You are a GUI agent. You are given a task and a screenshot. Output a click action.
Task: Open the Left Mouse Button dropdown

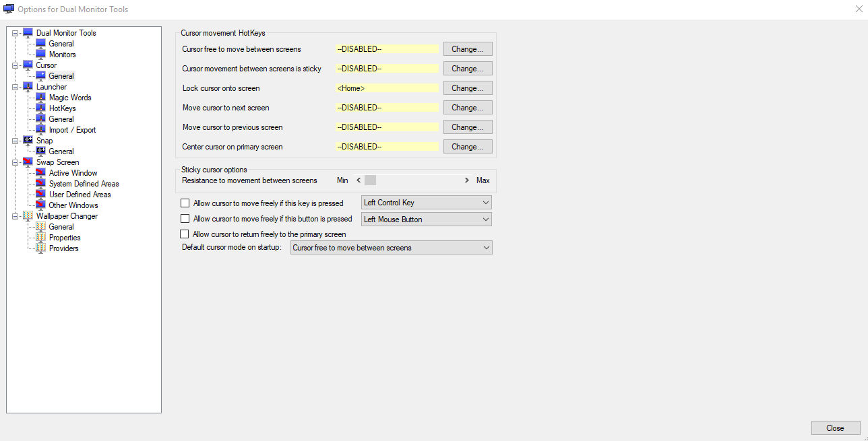[427, 219]
